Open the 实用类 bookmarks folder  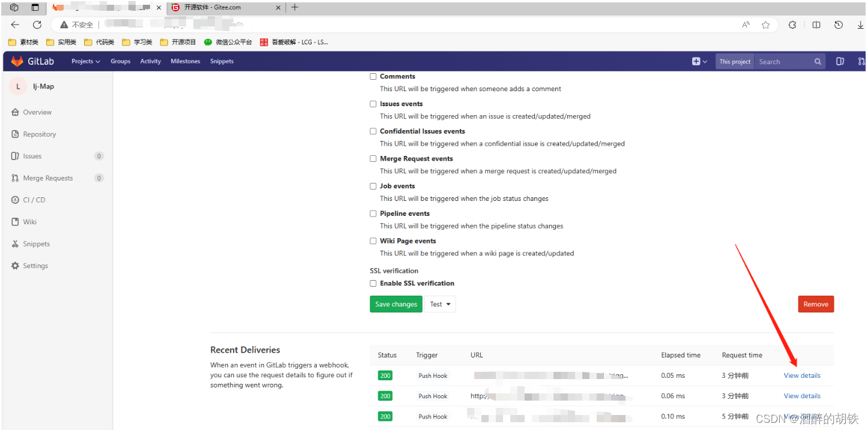(61, 42)
